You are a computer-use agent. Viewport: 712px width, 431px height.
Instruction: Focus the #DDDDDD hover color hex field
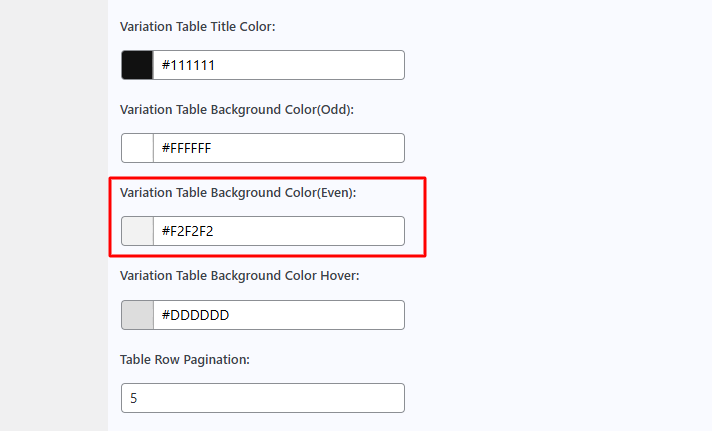point(278,315)
